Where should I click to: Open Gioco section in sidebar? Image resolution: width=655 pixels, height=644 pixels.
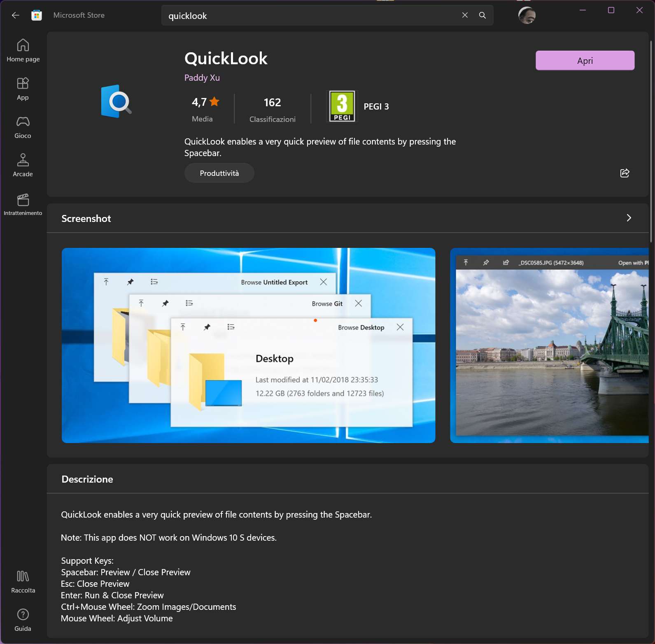pyautogui.click(x=23, y=127)
